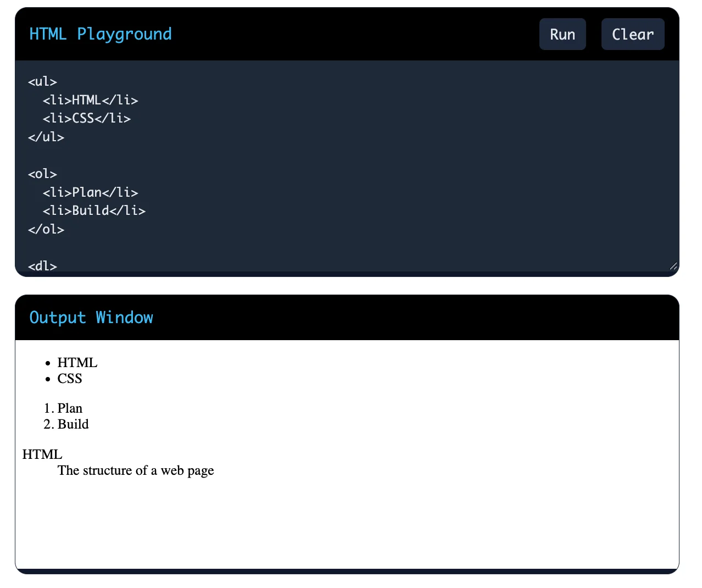Click the textarea resize handle corner

pos(673,266)
